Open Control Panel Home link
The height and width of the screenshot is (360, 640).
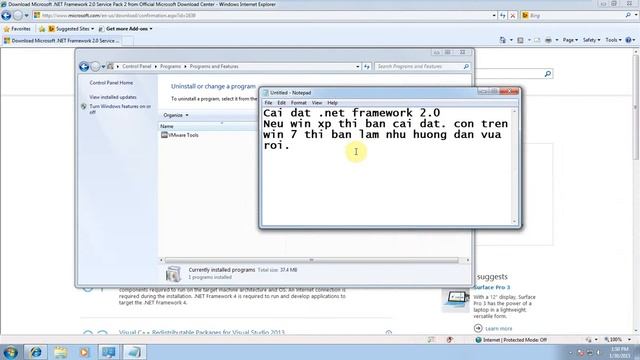[111, 83]
